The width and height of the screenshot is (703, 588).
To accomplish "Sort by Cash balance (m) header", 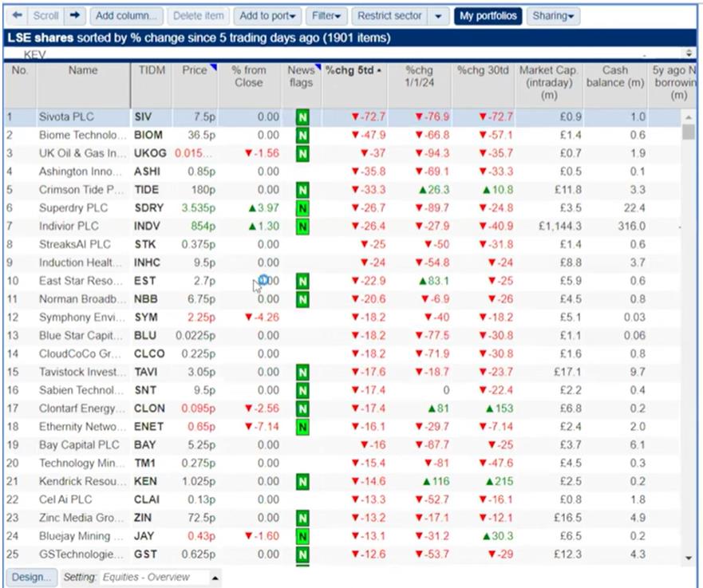I will (x=615, y=85).
